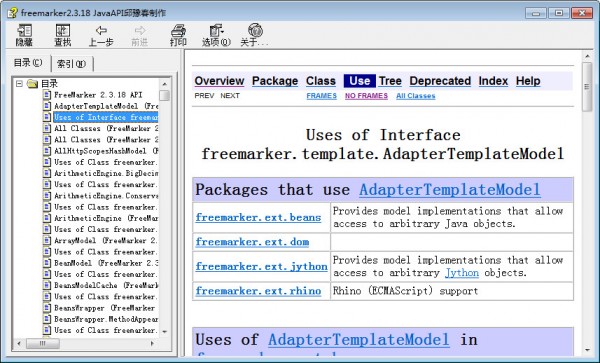Click page icon beside BeansModelCache entry
600x363 pixels.
click(x=47, y=285)
